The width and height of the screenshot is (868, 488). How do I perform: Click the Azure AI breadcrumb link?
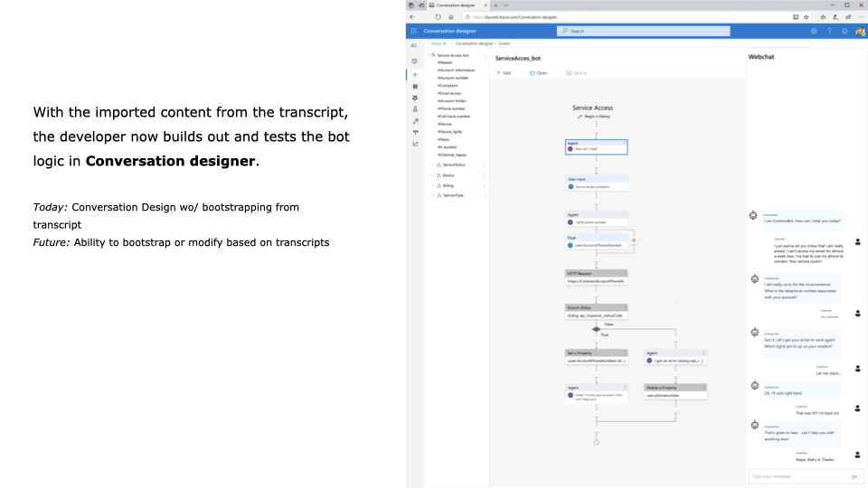point(439,43)
